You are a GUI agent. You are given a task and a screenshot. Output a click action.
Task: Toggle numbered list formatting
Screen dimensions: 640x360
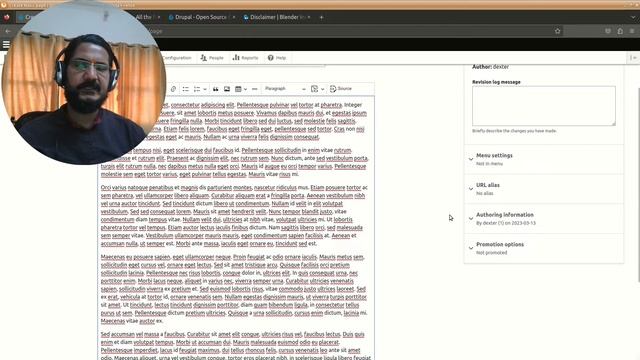[197, 89]
